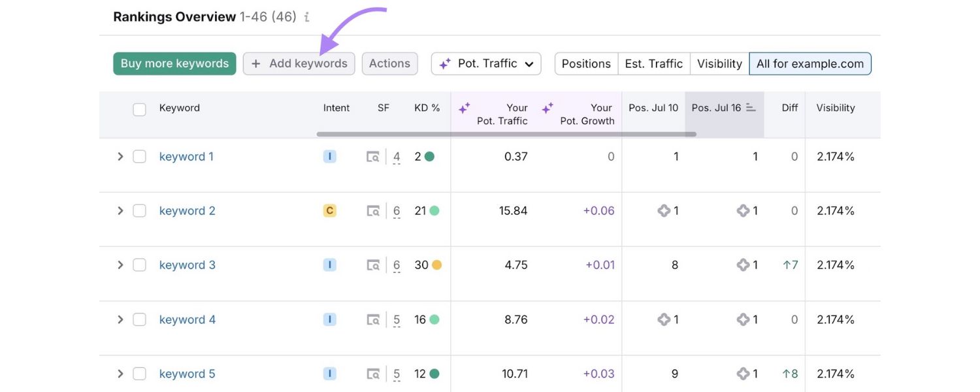Open the keyword 2 link
This screenshot has width=980, height=392.
click(187, 210)
